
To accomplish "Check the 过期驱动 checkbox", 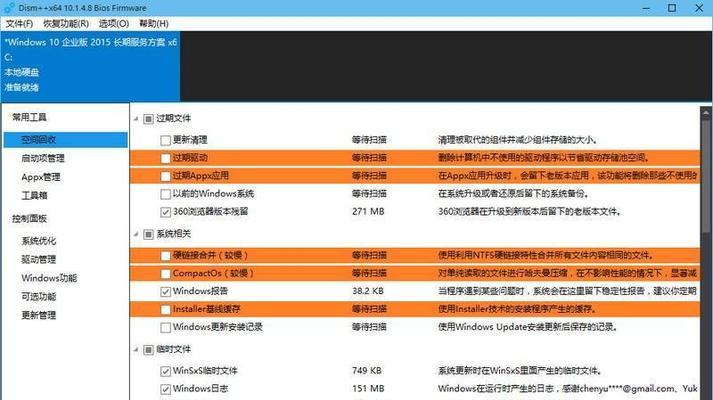I will (166, 158).
